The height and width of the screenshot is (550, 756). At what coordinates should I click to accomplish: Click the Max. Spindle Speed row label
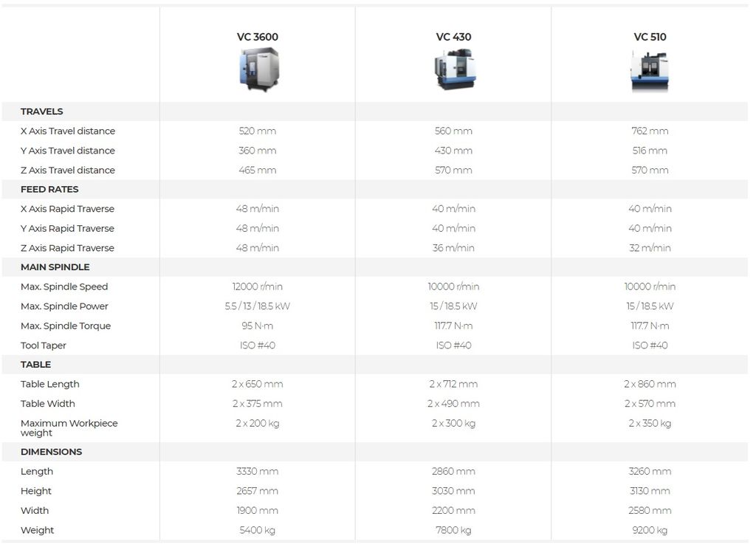[x=64, y=286]
